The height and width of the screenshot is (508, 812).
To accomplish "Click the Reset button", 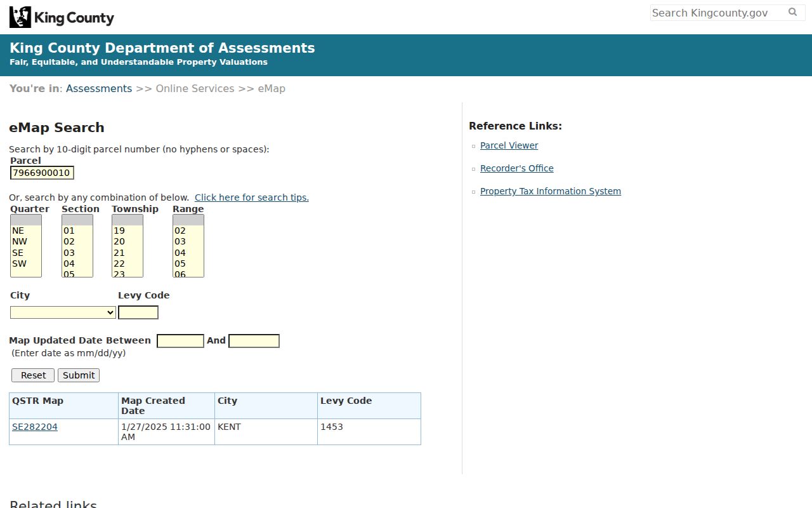I will tap(33, 375).
